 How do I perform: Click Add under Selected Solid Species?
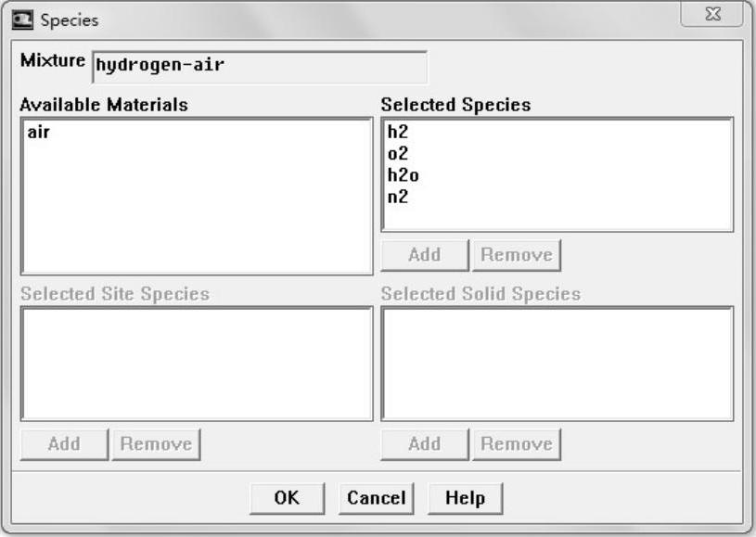pos(424,443)
